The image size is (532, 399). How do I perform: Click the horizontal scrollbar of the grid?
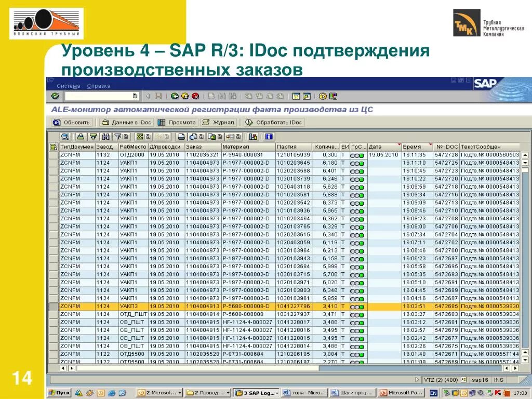288,368
